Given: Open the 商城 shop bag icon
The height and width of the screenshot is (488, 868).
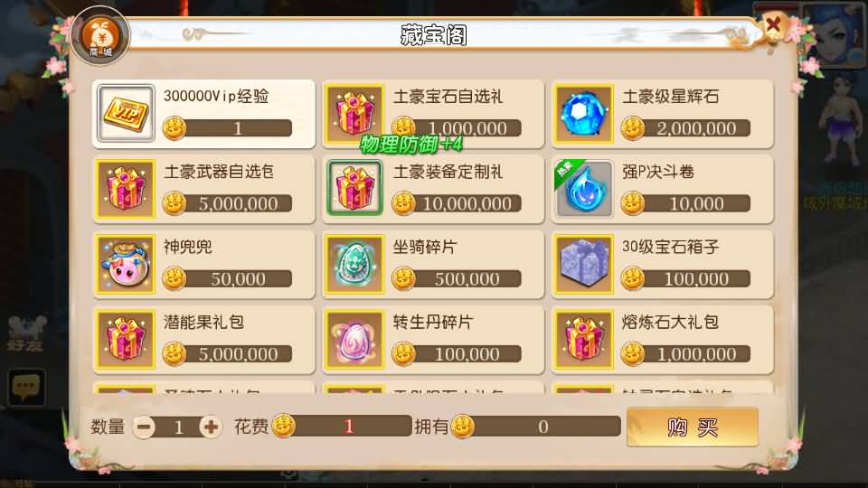Looking at the screenshot, I should click(100, 36).
